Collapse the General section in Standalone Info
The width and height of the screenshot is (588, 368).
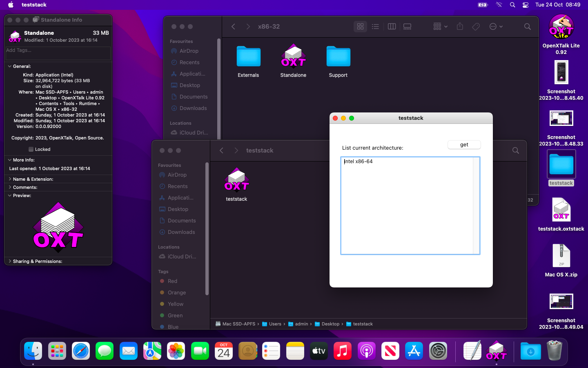point(10,66)
